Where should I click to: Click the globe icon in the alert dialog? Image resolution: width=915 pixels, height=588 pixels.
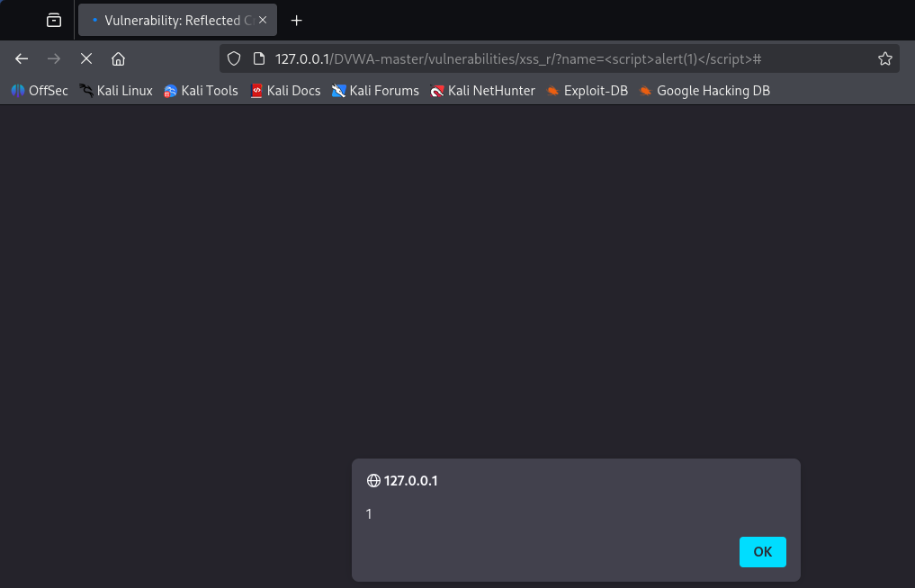pos(373,481)
